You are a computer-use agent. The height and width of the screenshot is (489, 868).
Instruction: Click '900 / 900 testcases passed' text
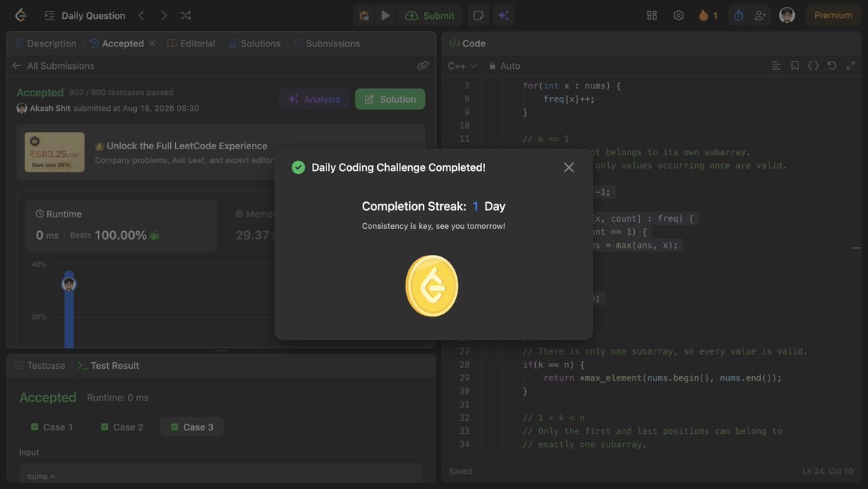[x=121, y=93]
